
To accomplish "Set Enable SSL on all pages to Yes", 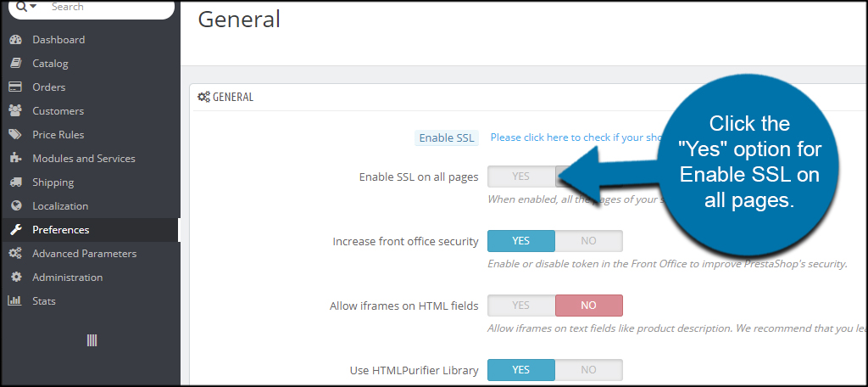I will tap(521, 177).
